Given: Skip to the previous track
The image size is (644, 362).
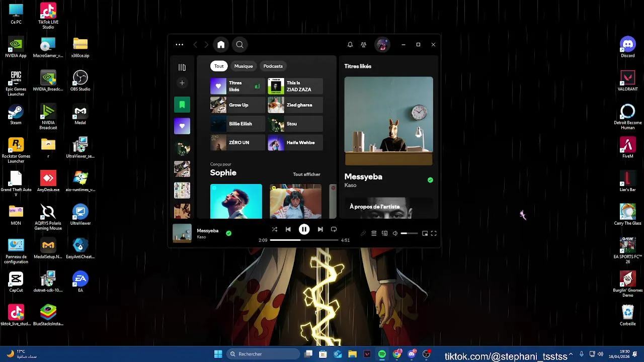Looking at the screenshot, I should tap(288, 229).
